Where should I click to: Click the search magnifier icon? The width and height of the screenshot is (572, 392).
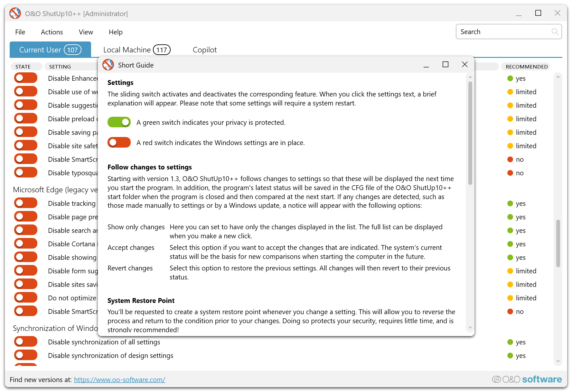[555, 32]
